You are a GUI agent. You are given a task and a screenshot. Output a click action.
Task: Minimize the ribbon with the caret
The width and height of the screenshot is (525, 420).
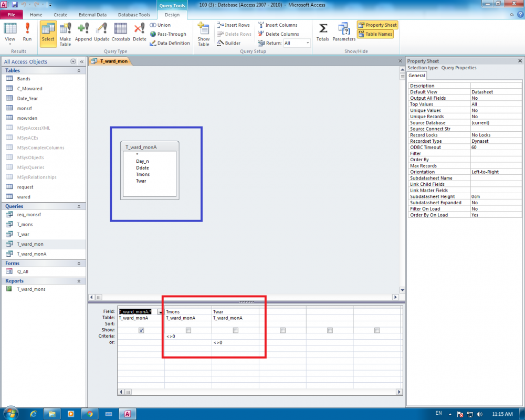click(x=511, y=15)
